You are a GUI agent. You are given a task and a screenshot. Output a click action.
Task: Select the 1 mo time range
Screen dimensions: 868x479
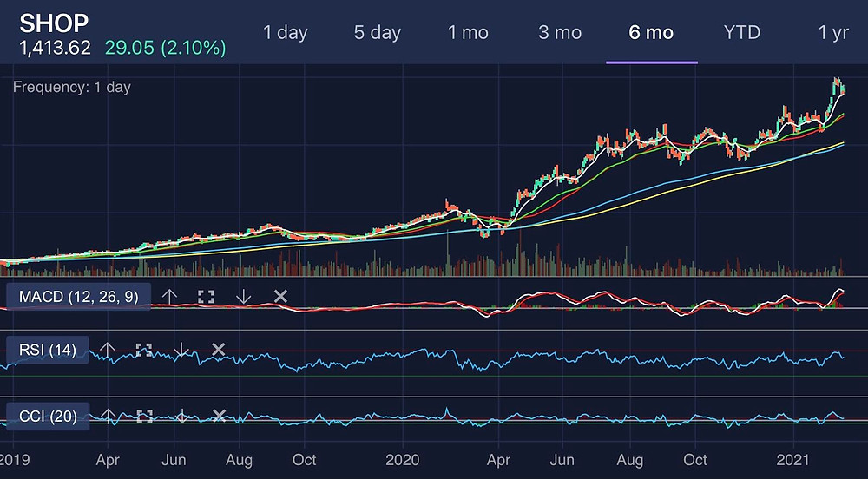468,33
